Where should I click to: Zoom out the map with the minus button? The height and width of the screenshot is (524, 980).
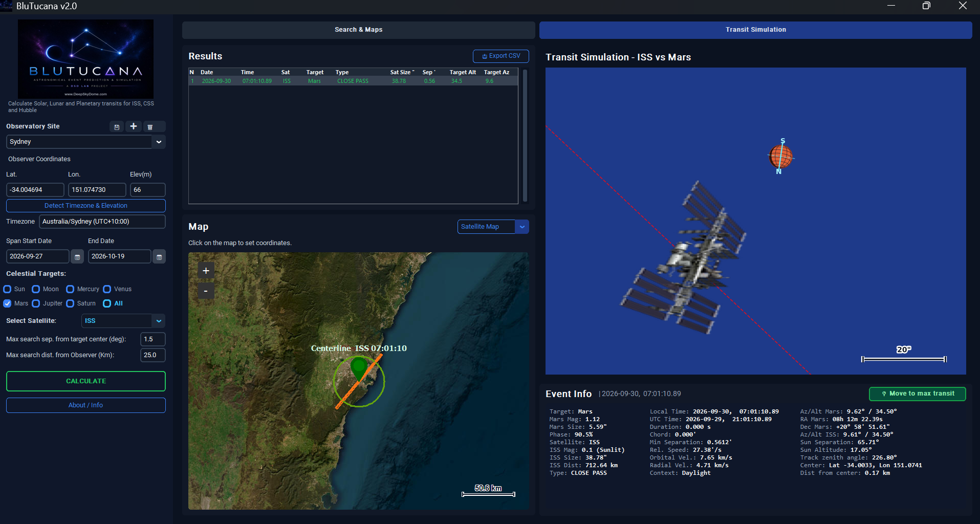206,291
